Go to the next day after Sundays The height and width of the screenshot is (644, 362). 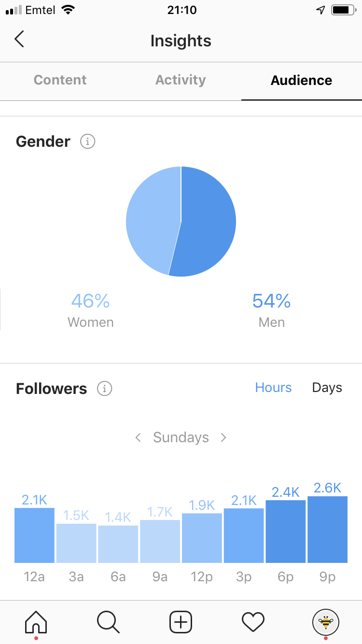(223, 437)
